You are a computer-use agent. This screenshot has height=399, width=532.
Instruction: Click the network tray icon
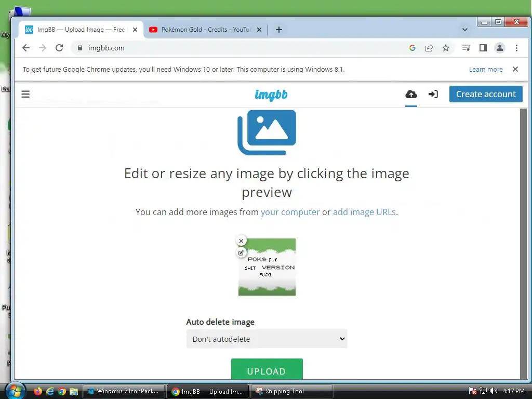pos(483,391)
